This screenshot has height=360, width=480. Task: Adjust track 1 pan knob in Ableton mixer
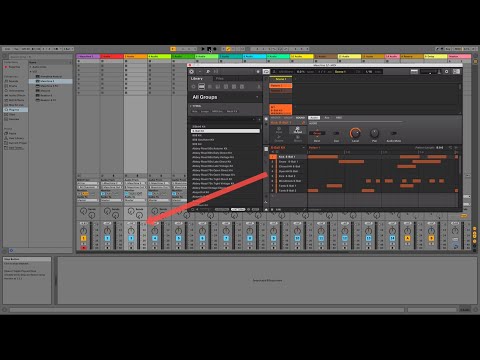(x=84, y=231)
